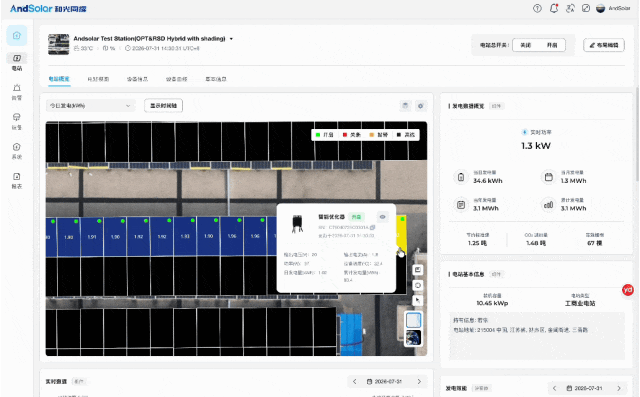Switch the station master switch to 开启
Screen dimensions: 640x397
pyautogui.click(x=552, y=45)
